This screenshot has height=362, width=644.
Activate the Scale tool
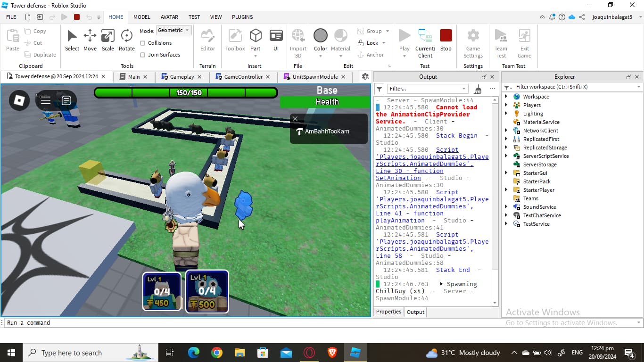(x=108, y=40)
